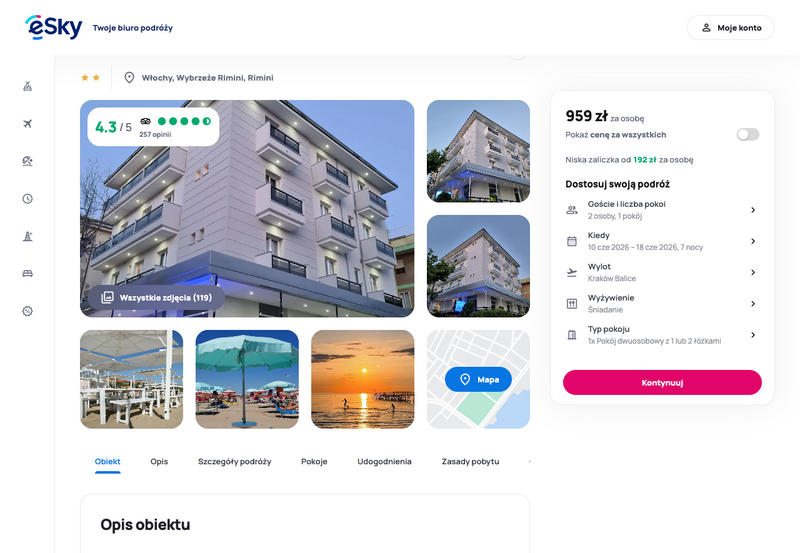Open Wylot Kraków Balice departure chevron
The image size is (800, 553).
pos(753,272)
